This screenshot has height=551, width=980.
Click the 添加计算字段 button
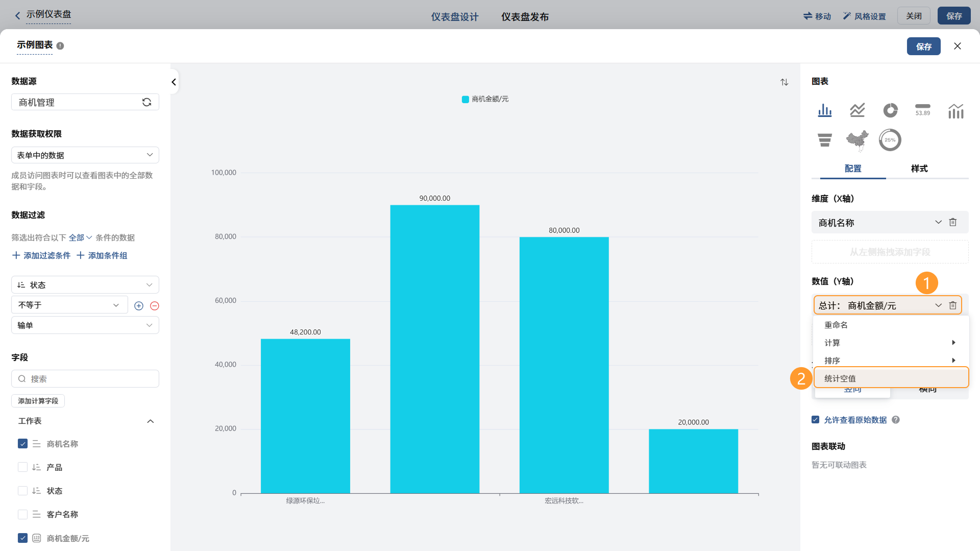point(38,401)
